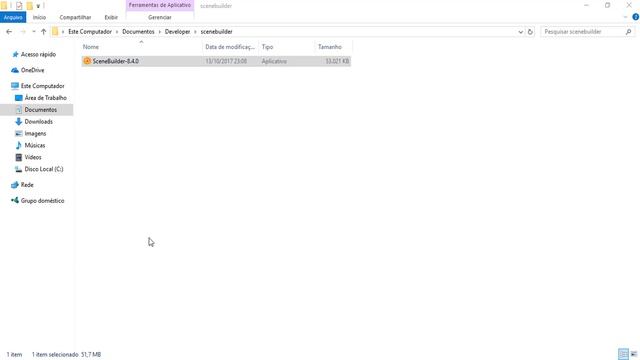
Task: Sort by the Nome column header
Action: [x=141, y=47]
